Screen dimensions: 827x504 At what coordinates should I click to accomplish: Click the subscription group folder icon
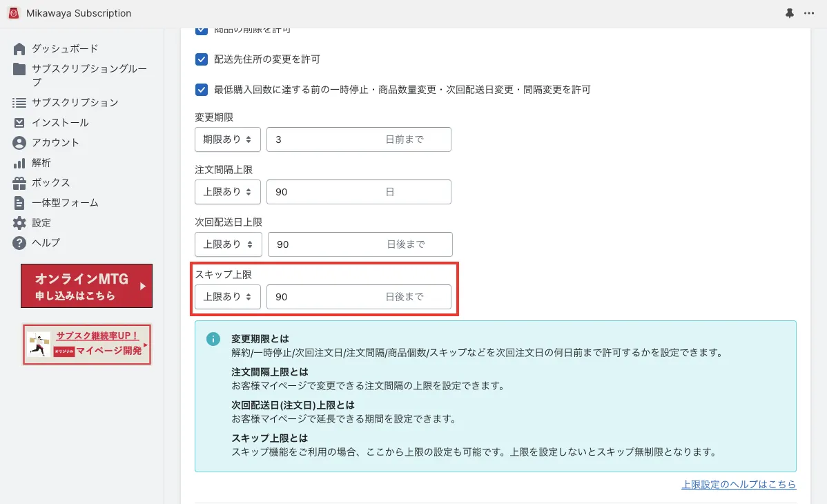pyautogui.click(x=19, y=68)
